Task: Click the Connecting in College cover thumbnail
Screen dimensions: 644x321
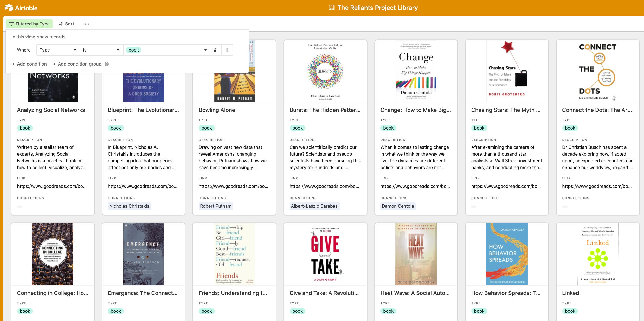Action: [x=53, y=254]
